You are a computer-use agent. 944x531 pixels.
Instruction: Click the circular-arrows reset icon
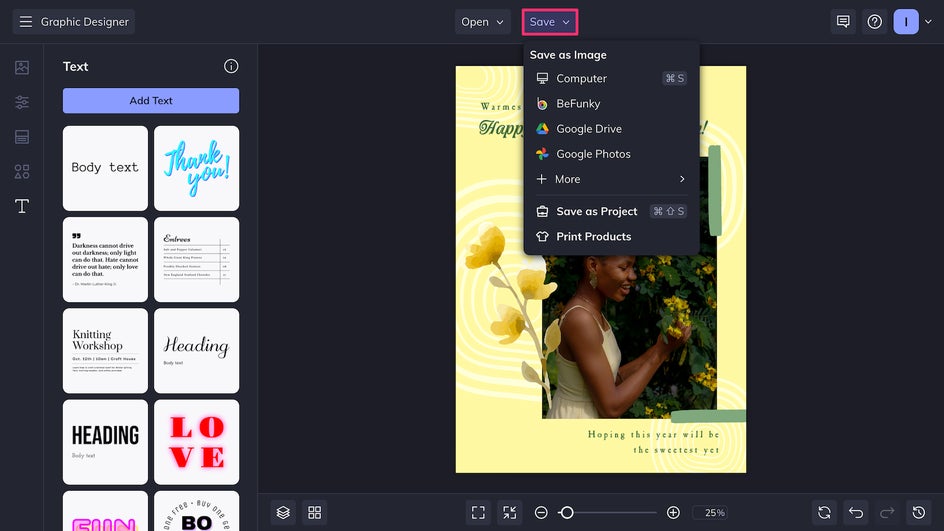(x=824, y=512)
